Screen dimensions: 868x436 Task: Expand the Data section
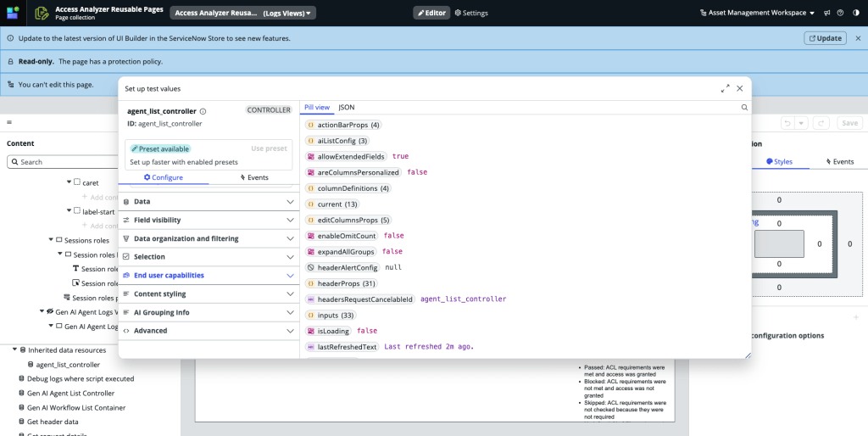(x=209, y=202)
